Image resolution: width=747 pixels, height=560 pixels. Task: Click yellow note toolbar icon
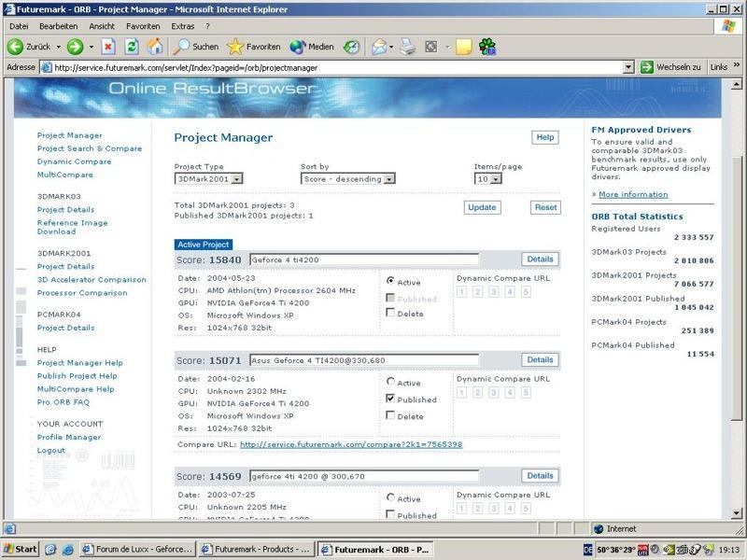(x=463, y=47)
